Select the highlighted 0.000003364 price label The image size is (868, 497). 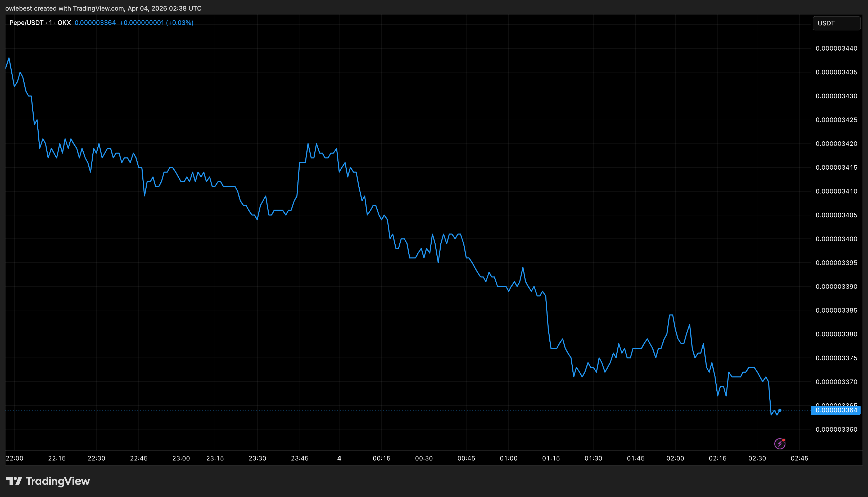(x=836, y=410)
